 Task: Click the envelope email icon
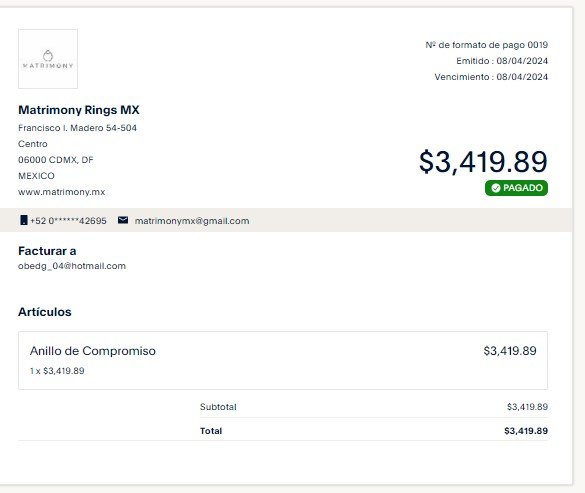[x=123, y=220]
